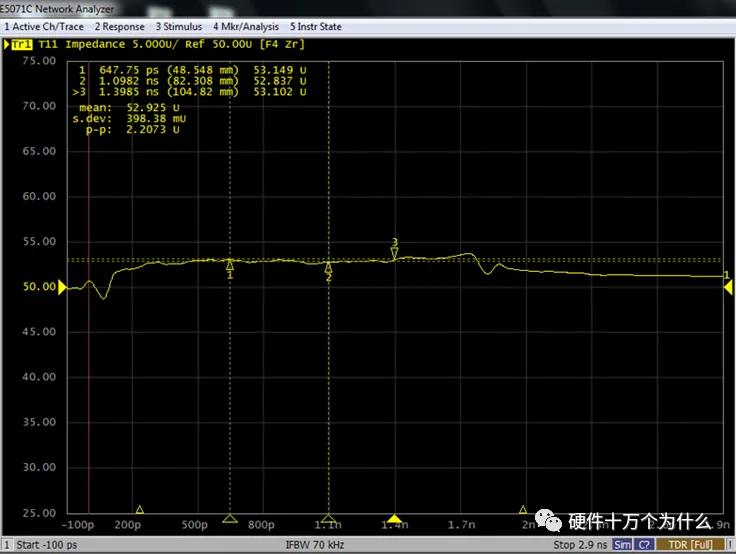Click small yellow triangle near 200p on axis

click(140, 510)
